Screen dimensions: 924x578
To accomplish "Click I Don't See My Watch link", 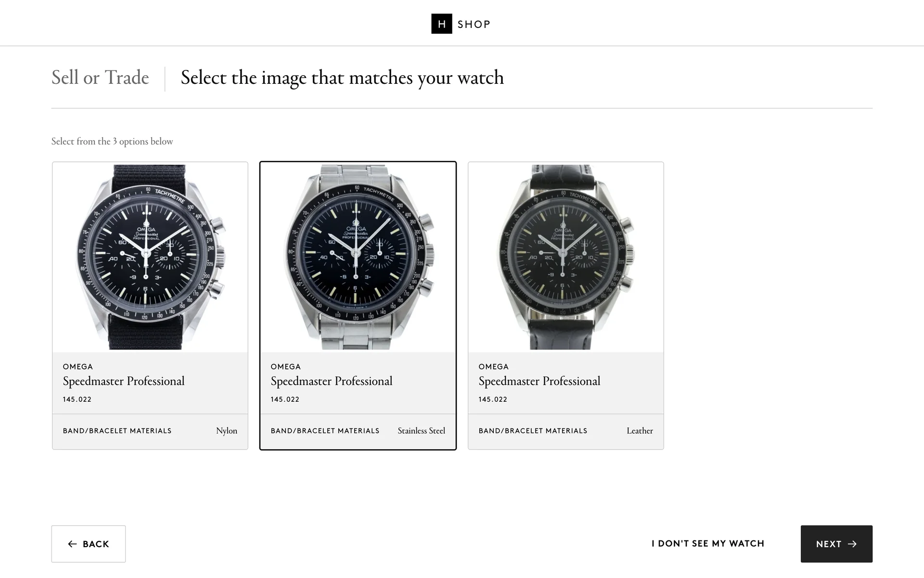I will (708, 543).
